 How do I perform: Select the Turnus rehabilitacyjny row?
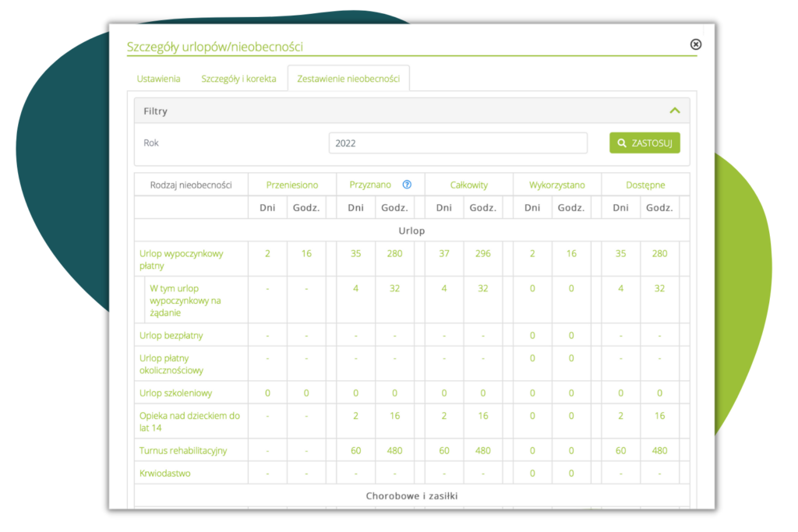(183, 450)
